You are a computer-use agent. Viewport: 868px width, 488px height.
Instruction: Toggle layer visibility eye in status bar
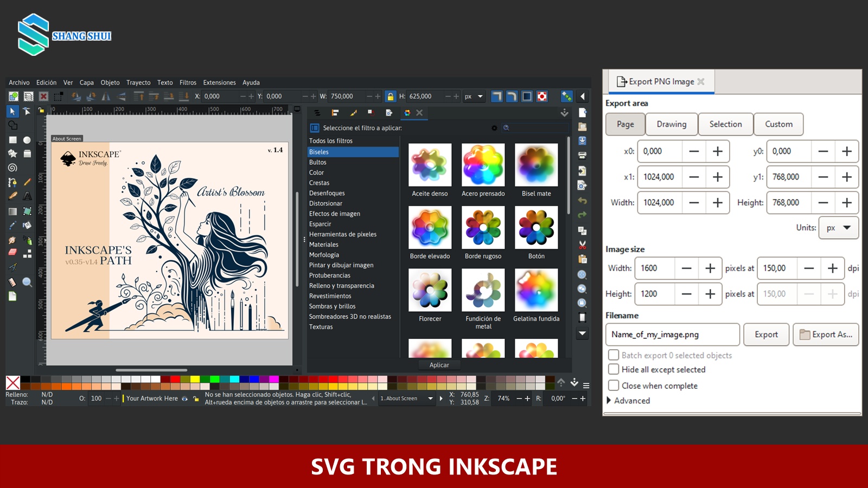[x=185, y=399]
